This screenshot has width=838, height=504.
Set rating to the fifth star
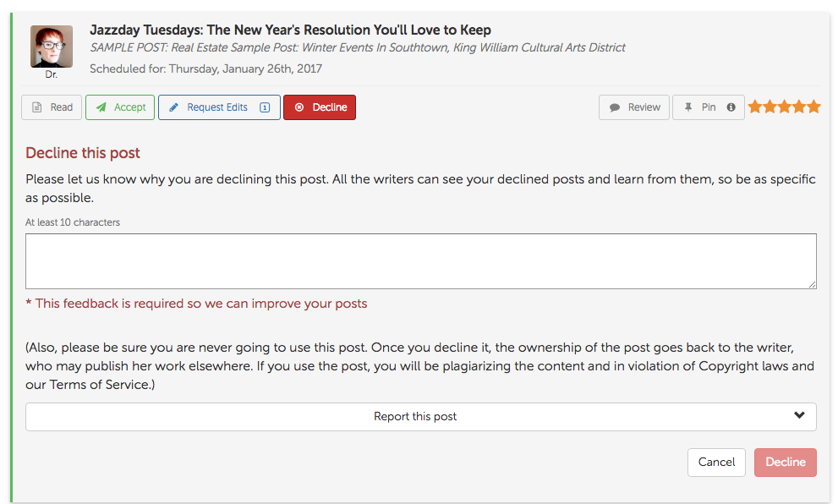pyautogui.click(x=814, y=107)
